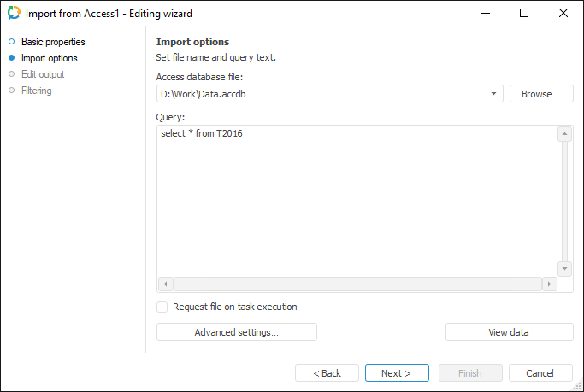Cancel the editing wizard
584x392 pixels.
point(540,373)
